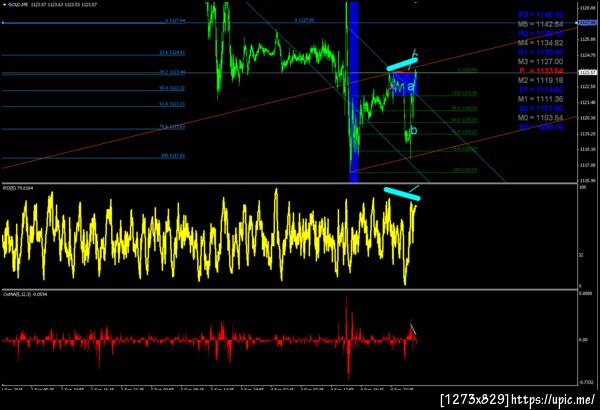Click the blue 23.6 Fibonacci level label

(172, 53)
